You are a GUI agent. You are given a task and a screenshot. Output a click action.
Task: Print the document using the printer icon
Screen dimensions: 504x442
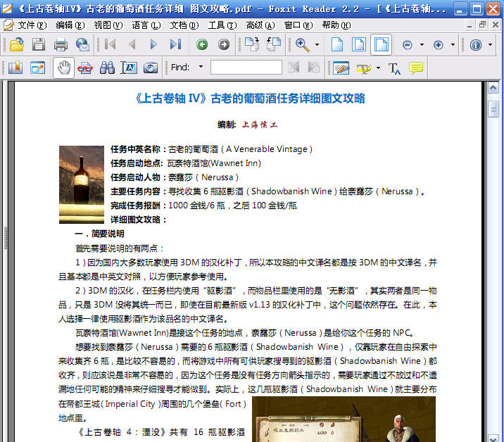[61, 44]
